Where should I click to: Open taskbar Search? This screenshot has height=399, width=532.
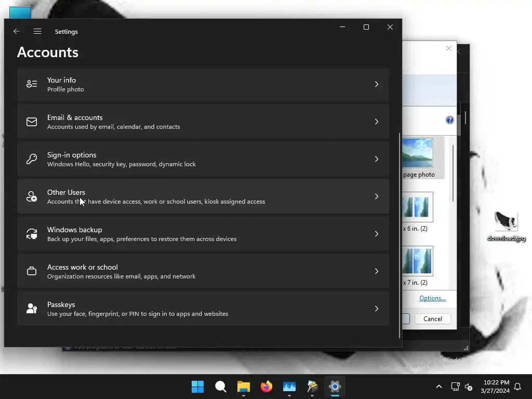pyautogui.click(x=220, y=387)
